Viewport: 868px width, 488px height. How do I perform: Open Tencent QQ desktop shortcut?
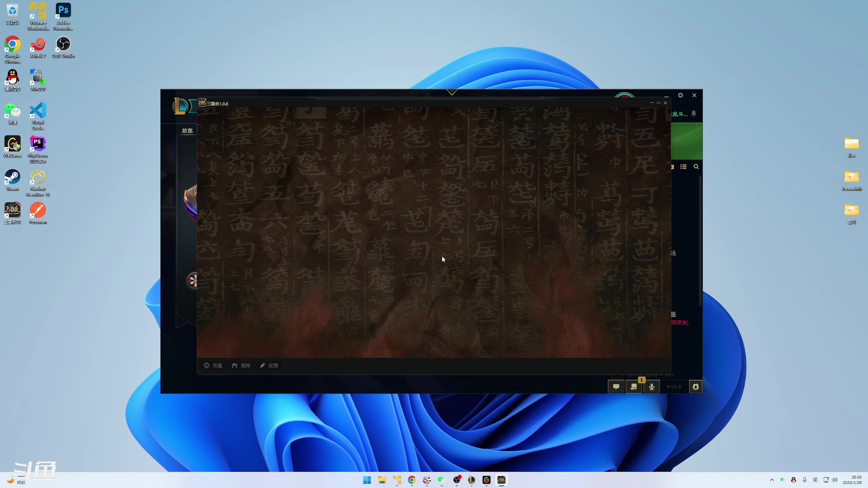[x=13, y=80]
